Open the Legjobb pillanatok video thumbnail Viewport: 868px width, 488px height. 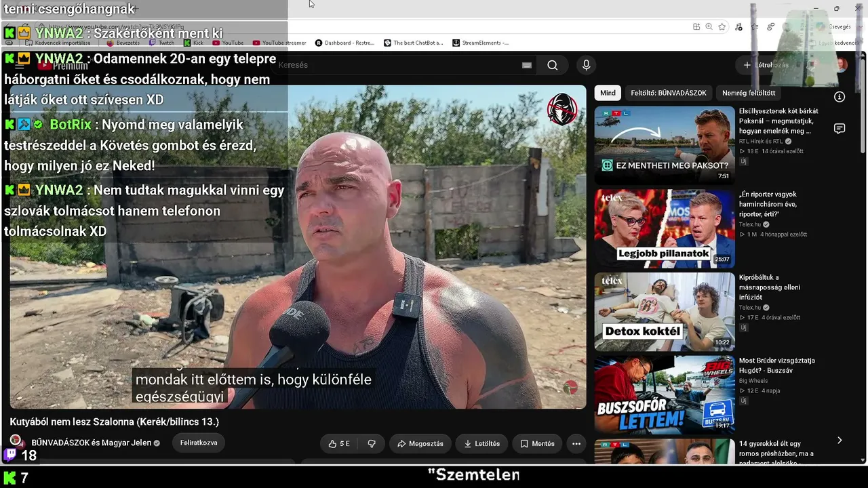pyautogui.click(x=665, y=228)
